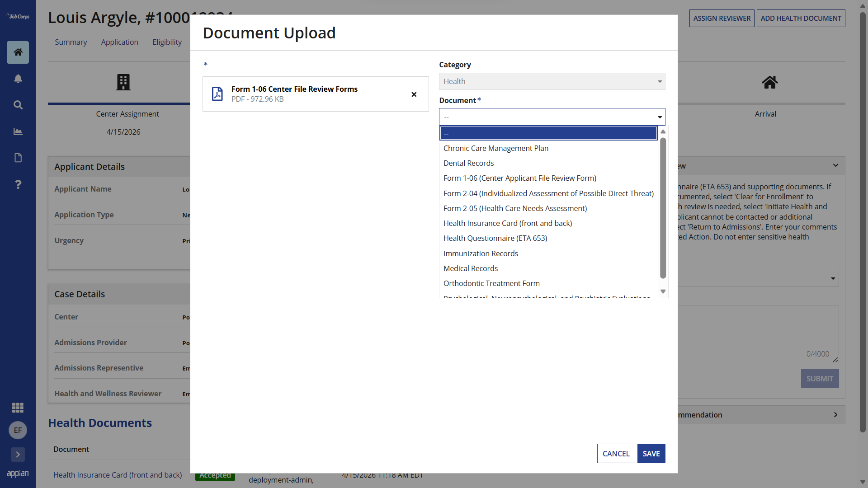The image size is (868, 488).
Task: Open the reports chart icon
Action: 18,131
